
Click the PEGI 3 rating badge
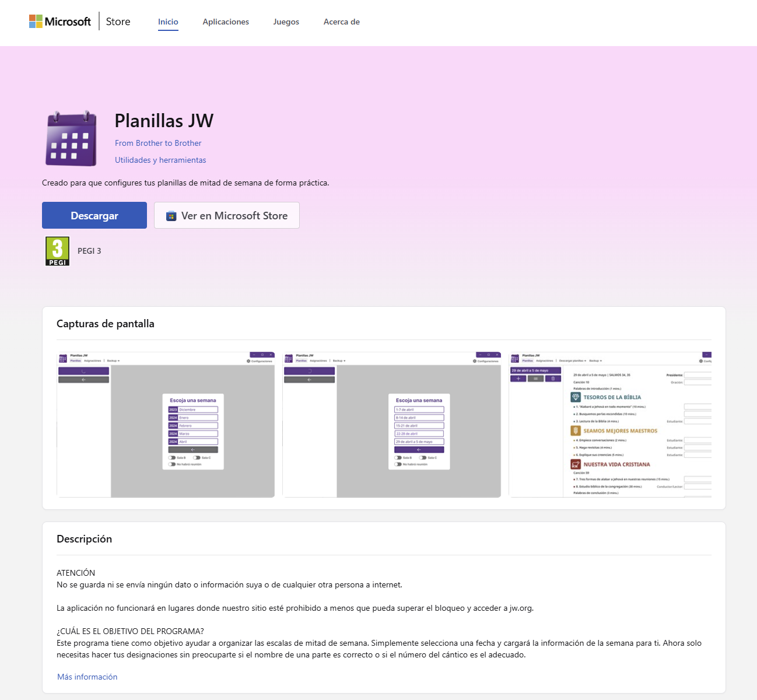[57, 251]
